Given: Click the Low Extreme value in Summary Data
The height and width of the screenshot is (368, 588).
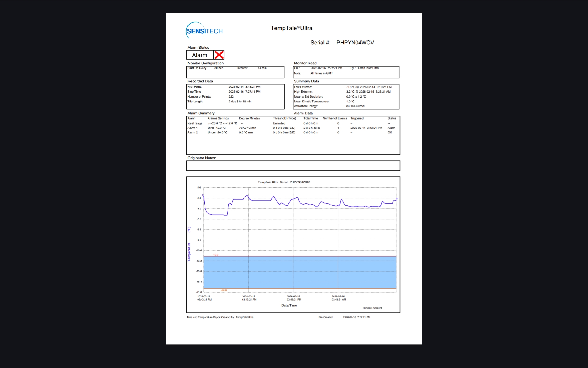Looking at the screenshot, I should 369,87.
